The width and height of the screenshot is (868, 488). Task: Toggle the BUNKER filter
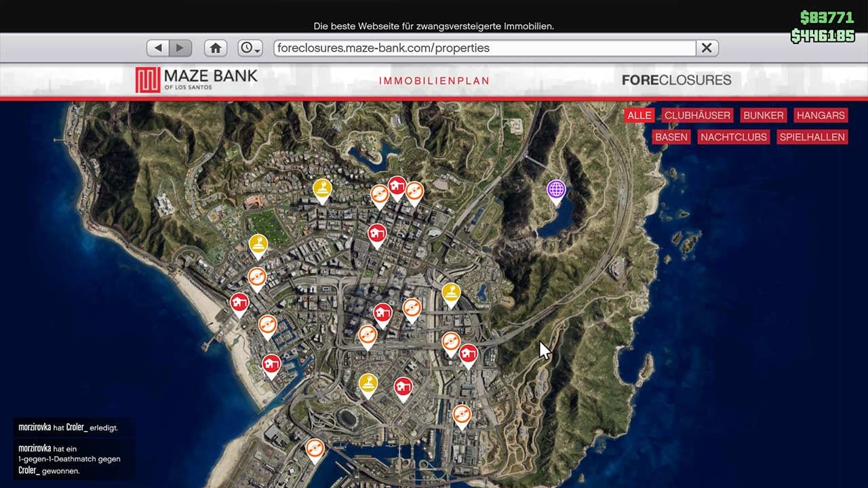[763, 115]
